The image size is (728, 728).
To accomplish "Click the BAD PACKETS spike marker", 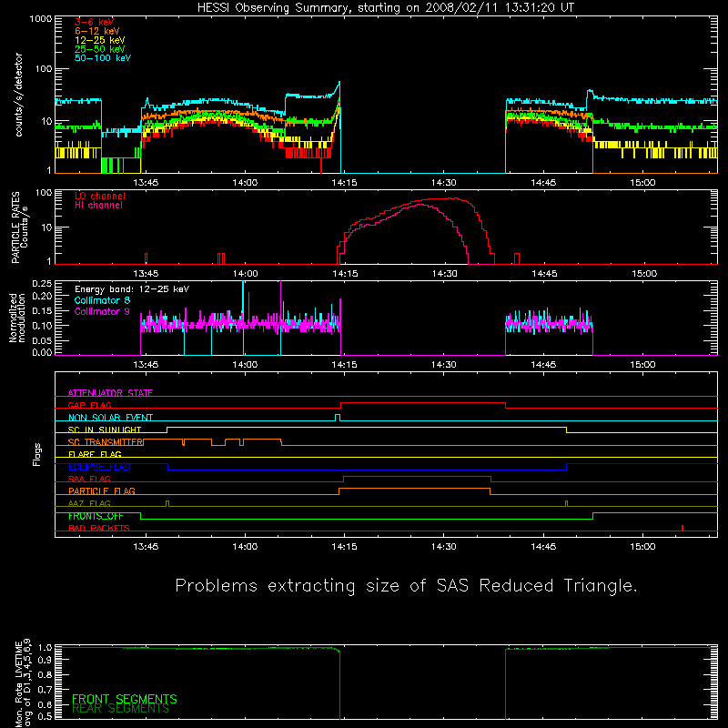I will (x=682, y=528).
